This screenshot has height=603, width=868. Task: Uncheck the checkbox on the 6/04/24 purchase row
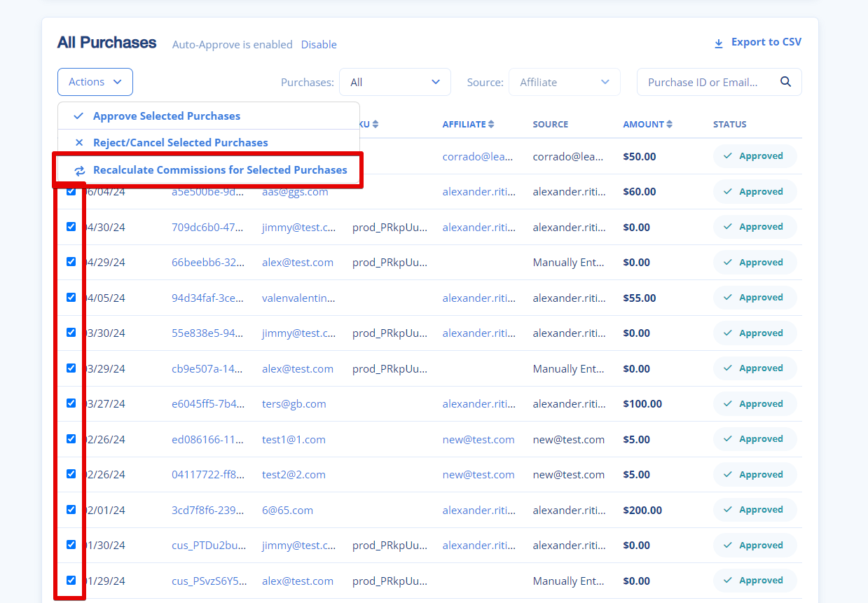tap(71, 190)
